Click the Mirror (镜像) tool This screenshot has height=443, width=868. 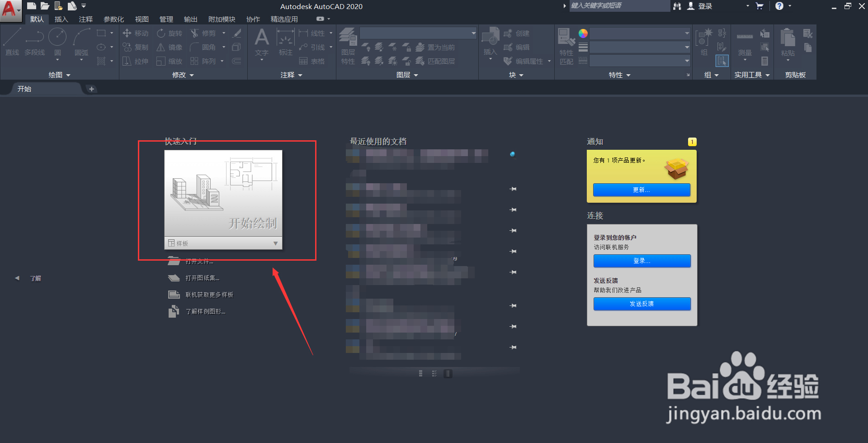point(169,47)
